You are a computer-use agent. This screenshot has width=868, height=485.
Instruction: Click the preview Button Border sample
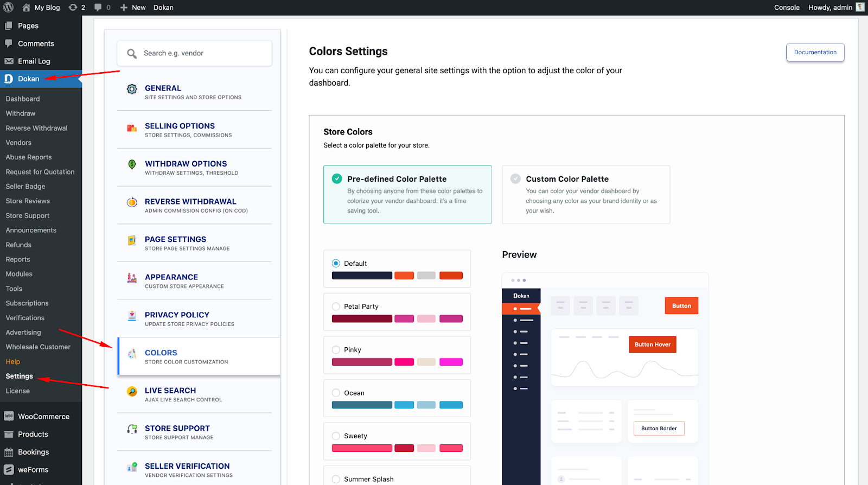(659, 429)
